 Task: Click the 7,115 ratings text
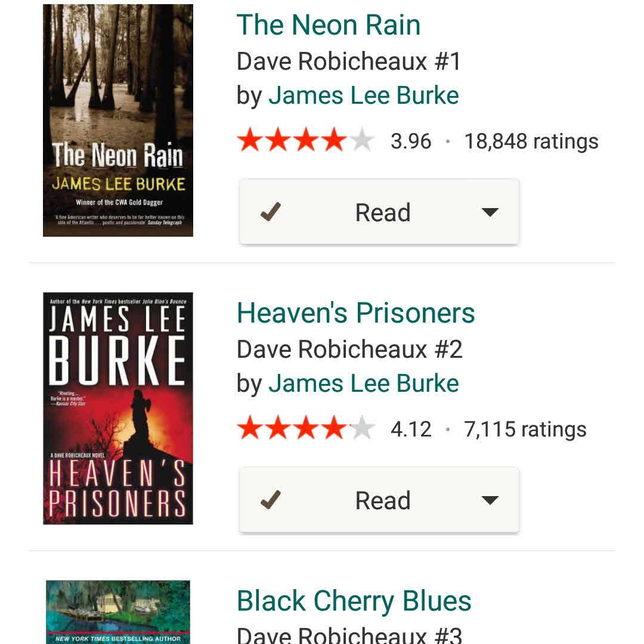525,429
